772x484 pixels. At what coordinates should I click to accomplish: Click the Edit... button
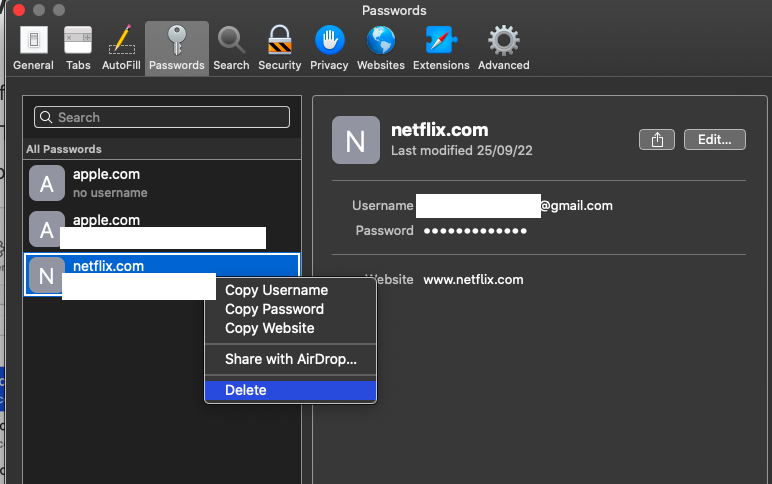pos(714,140)
